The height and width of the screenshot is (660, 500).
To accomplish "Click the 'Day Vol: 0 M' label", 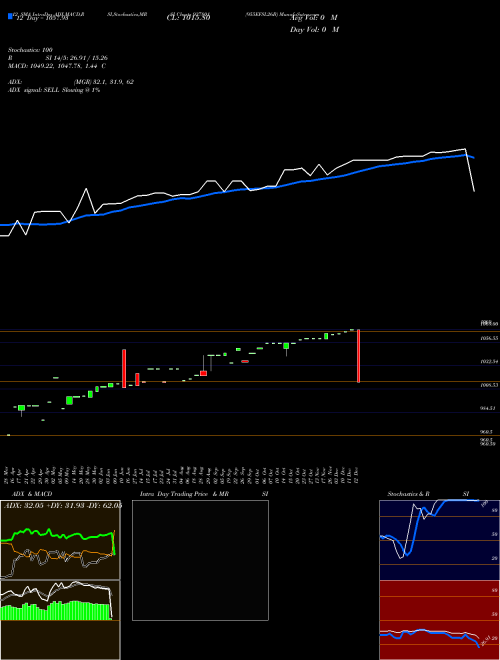I will (x=314, y=30).
